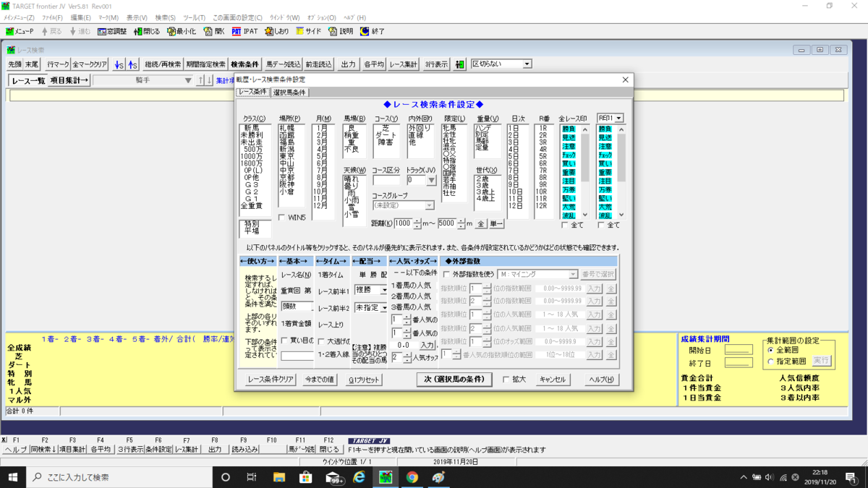Open the notification center icon

pyautogui.click(x=851, y=477)
